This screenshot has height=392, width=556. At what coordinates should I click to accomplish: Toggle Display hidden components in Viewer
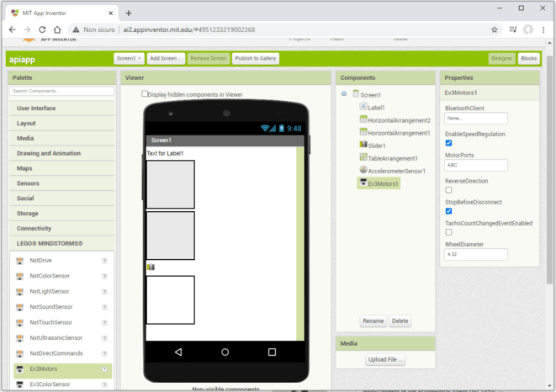[145, 94]
